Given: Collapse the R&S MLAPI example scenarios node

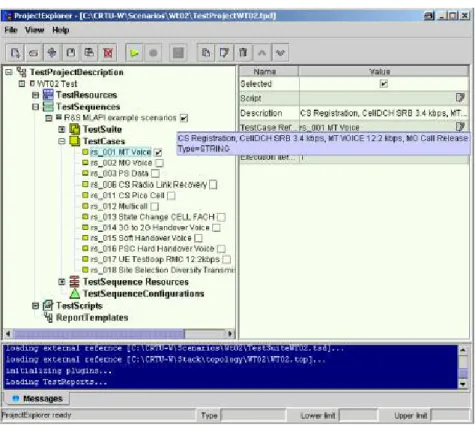Looking at the screenshot, I should 49,118.
